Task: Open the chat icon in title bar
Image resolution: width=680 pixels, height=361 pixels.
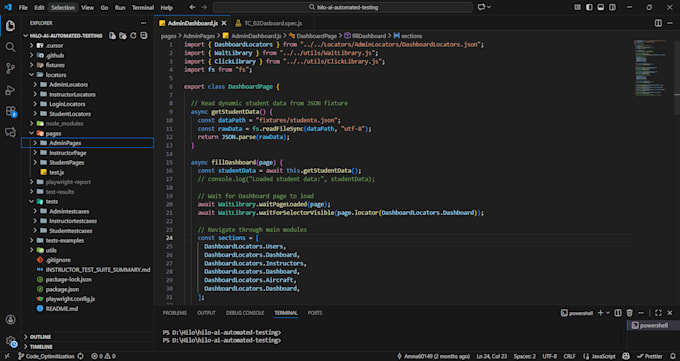Action: (481, 7)
